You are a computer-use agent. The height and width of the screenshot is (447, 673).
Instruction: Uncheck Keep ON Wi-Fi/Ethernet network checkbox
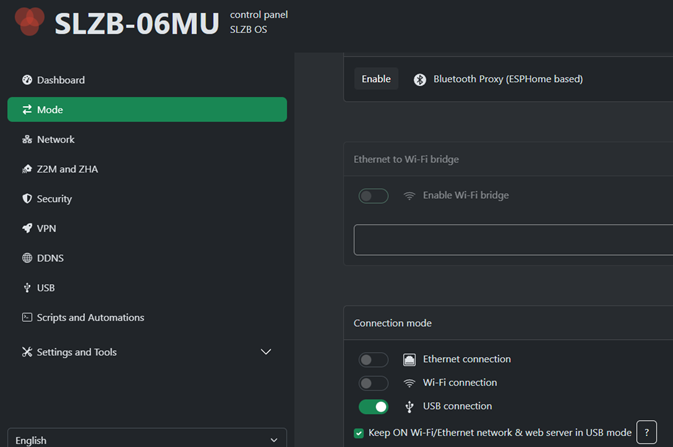[x=359, y=433]
